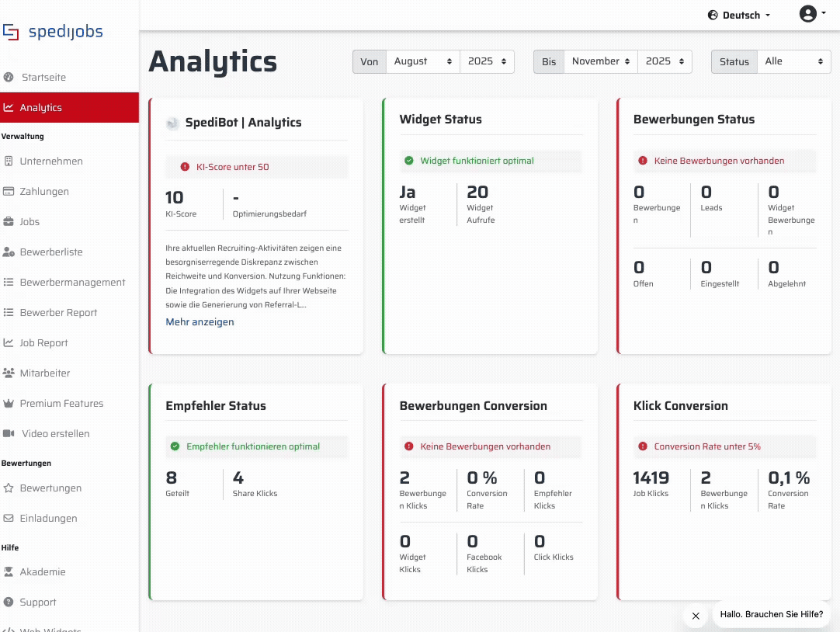Open the Von month dropdown showing August
This screenshot has width=840, height=632.
422,61
